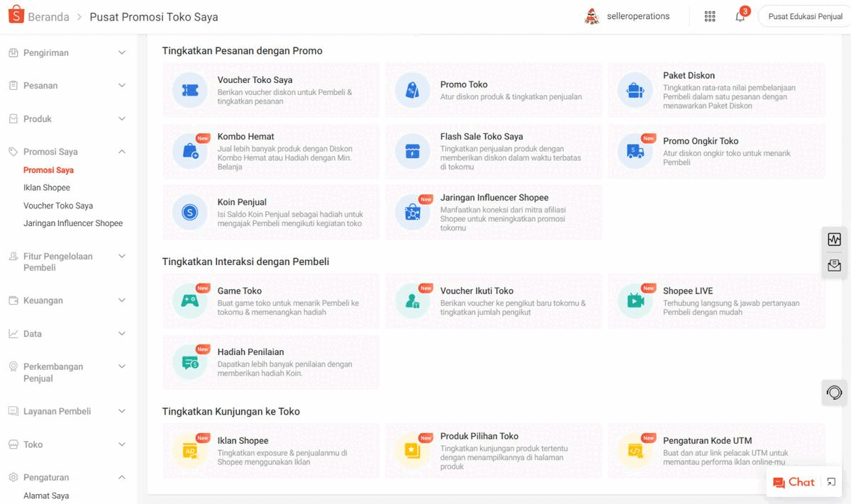This screenshot has height=504, width=851.
Task: Open the Paket Diskon promo card
Action: coord(716,90)
